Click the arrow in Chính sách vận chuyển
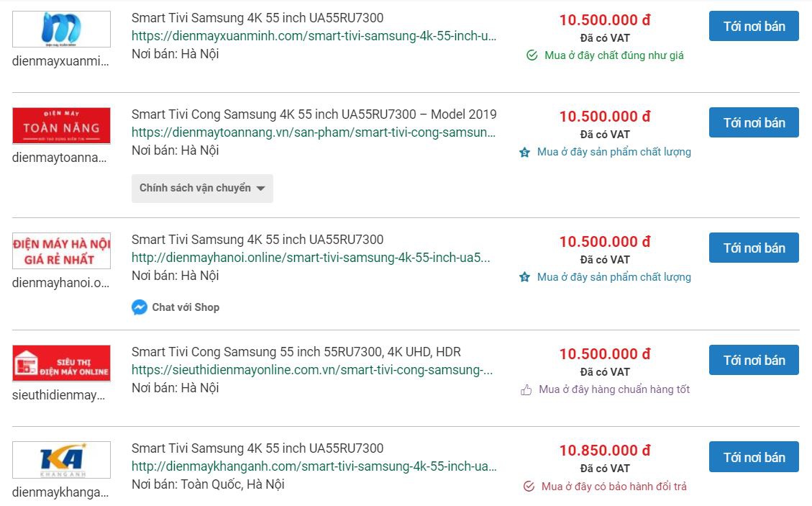This screenshot has height=506, width=812. pyautogui.click(x=262, y=189)
